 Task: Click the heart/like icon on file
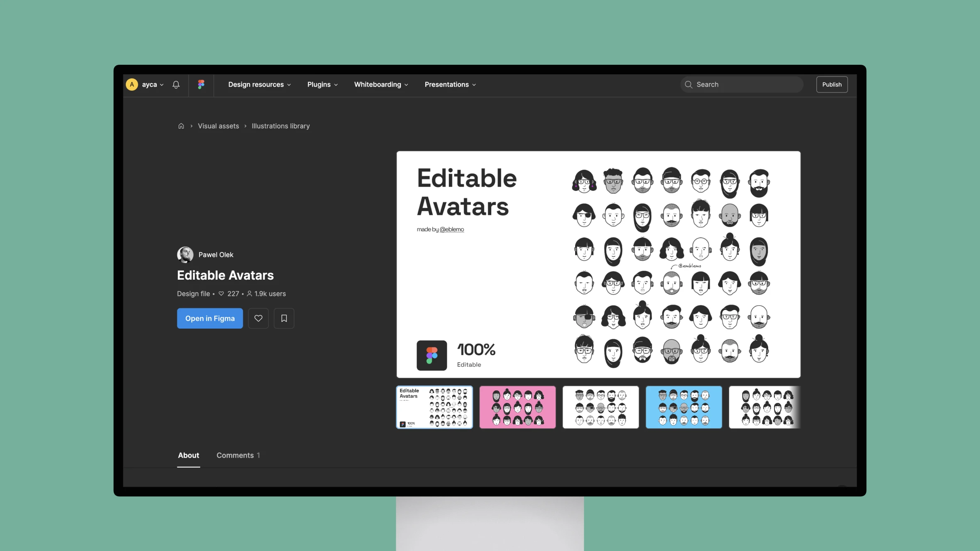coord(258,317)
